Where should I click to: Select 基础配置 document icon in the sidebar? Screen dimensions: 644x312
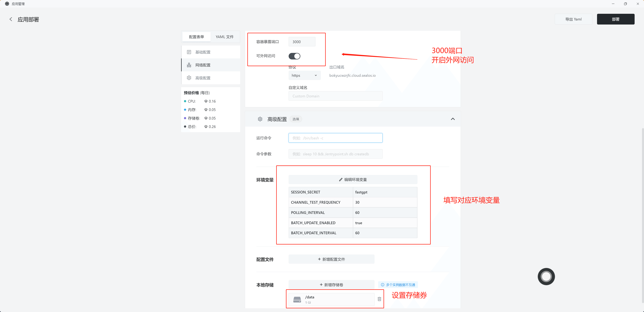189,52
